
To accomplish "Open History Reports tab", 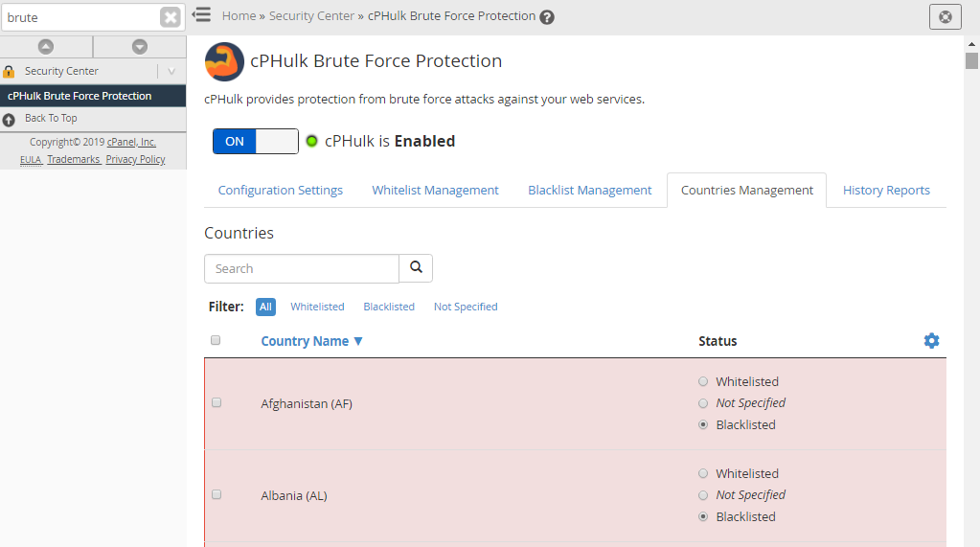I will (x=886, y=190).
